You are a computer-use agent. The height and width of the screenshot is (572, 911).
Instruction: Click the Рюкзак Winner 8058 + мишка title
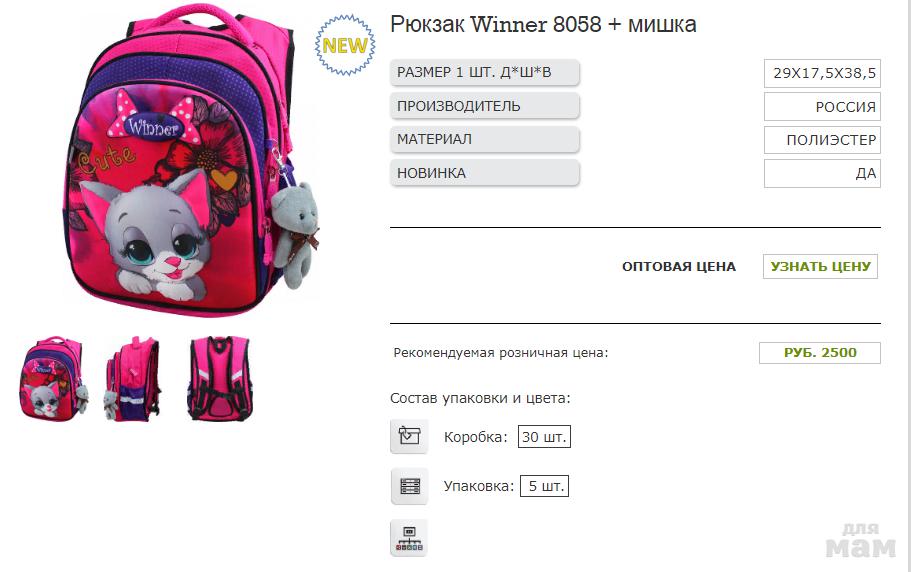pos(543,24)
